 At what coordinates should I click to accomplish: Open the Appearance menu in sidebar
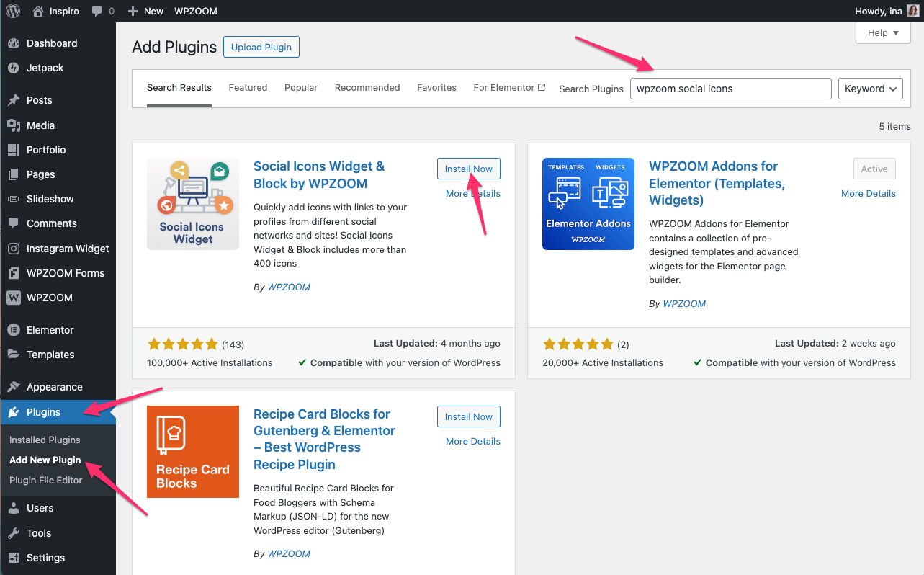coord(54,387)
